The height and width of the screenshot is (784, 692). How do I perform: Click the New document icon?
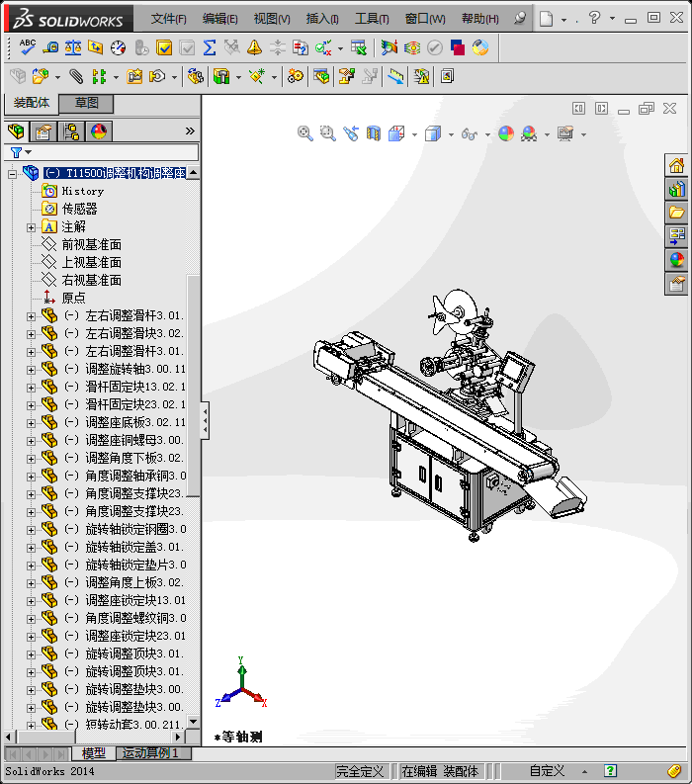pyautogui.click(x=547, y=19)
